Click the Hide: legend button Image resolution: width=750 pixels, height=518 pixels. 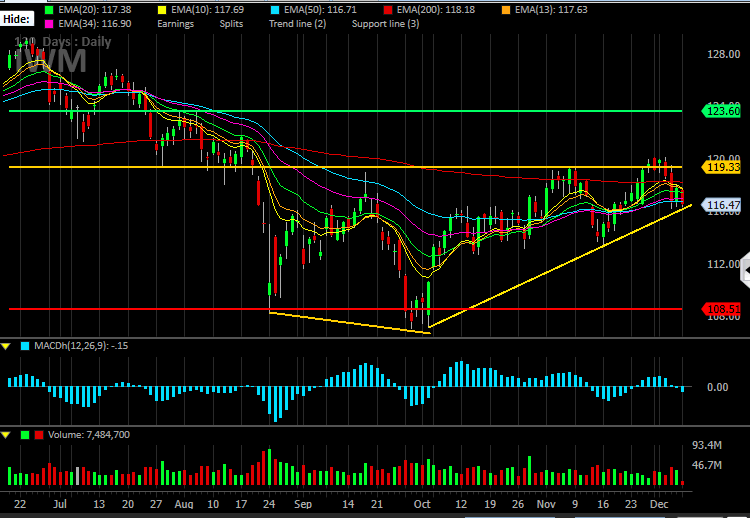point(17,19)
